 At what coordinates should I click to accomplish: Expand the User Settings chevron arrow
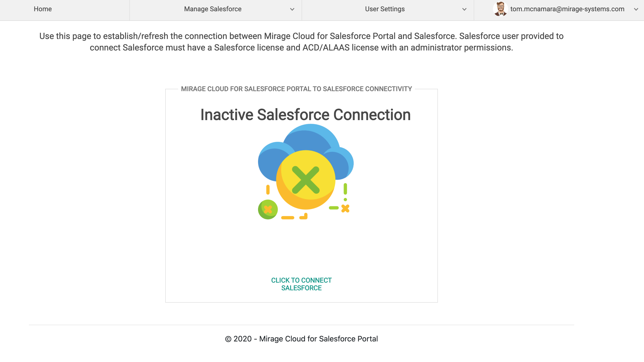click(x=464, y=10)
